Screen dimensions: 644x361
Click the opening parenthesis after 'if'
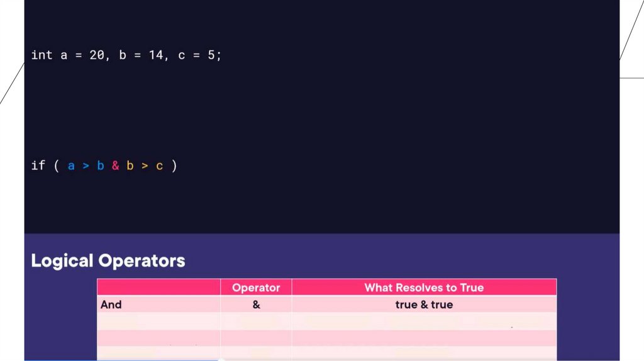tap(56, 166)
